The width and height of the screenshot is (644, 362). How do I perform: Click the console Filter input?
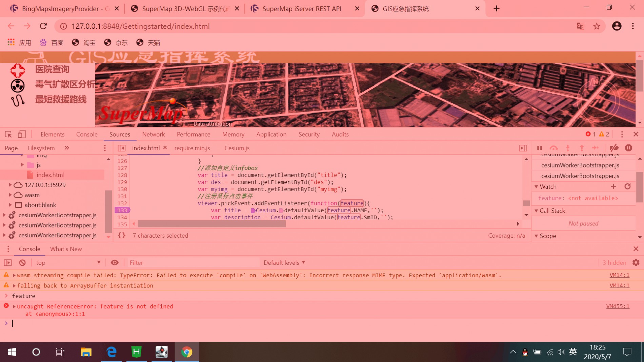pyautogui.click(x=193, y=263)
